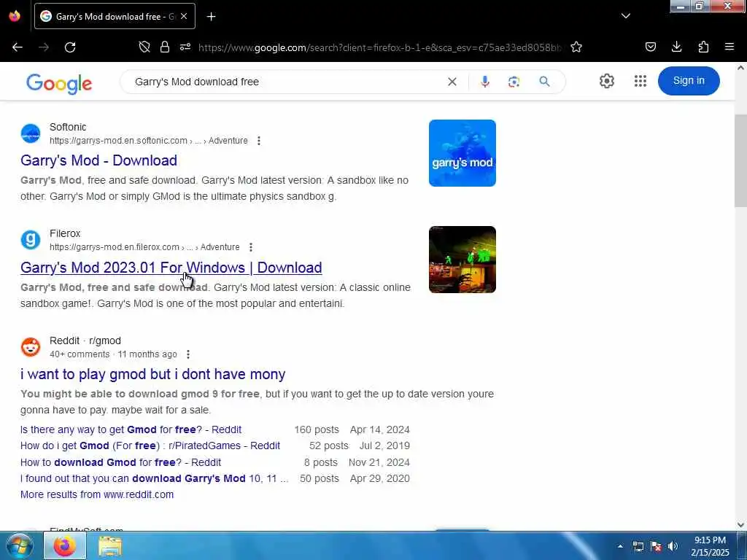
Task: Bookmark this page with the star icon
Action: [576, 47]
